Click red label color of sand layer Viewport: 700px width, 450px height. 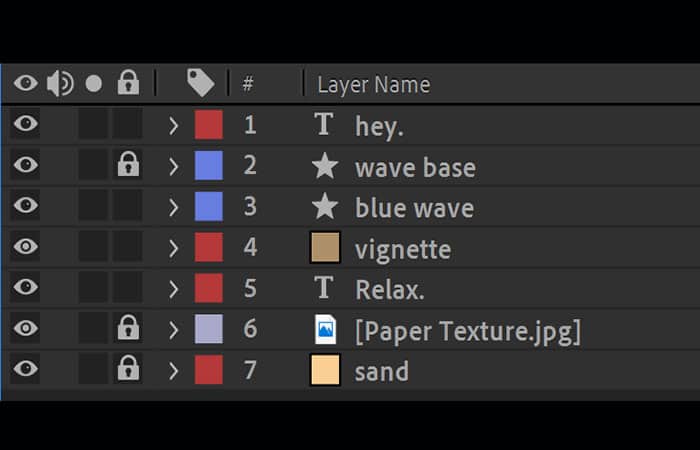pos(209,370)
